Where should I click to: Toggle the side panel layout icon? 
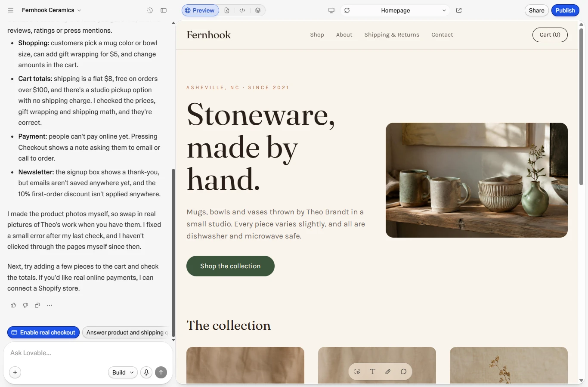tap(164, 10)
